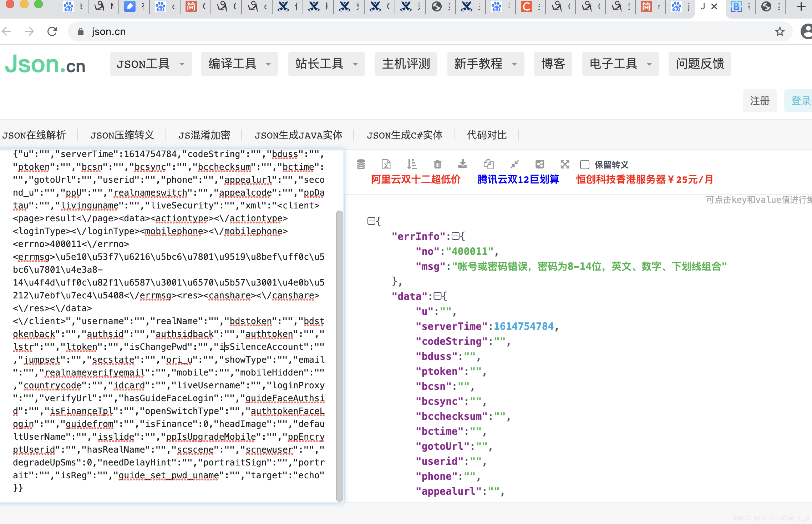Image resolution: width=812 pixels, height=524 pixels.
Task: Reload the json.cn page
Action: point(52,31)
